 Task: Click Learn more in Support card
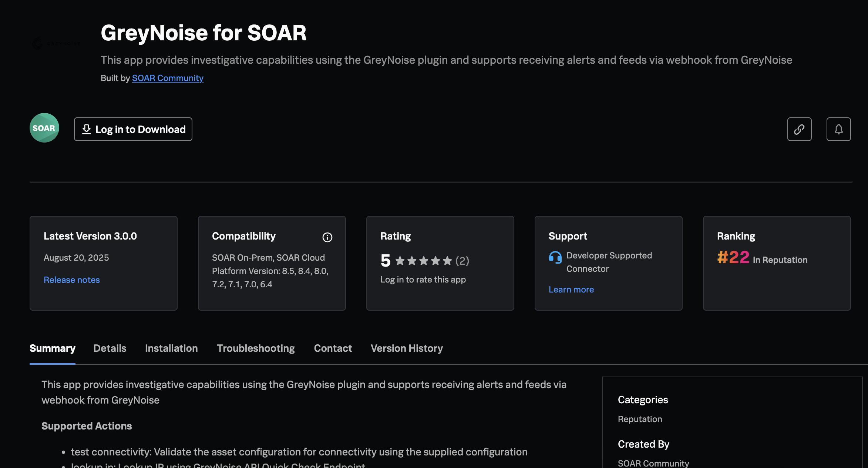[x=571, y=290]
